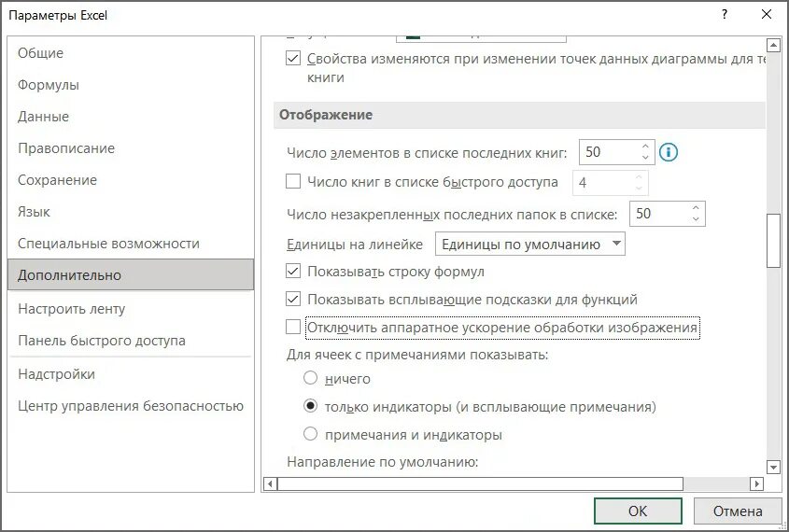Image resolution: width=789 pixels, height=532 pixels.
Task: Open the Формулы category
Action: [x=131, y=85]
